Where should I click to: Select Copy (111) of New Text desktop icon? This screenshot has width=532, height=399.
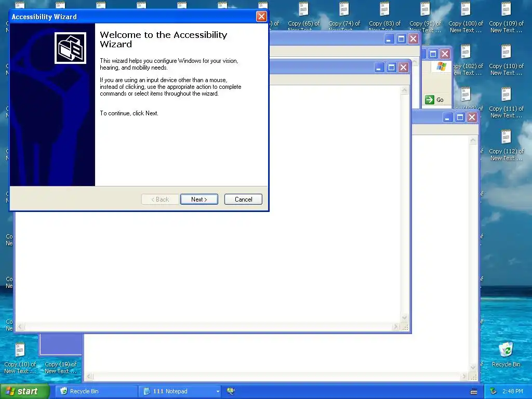(506, 102)
